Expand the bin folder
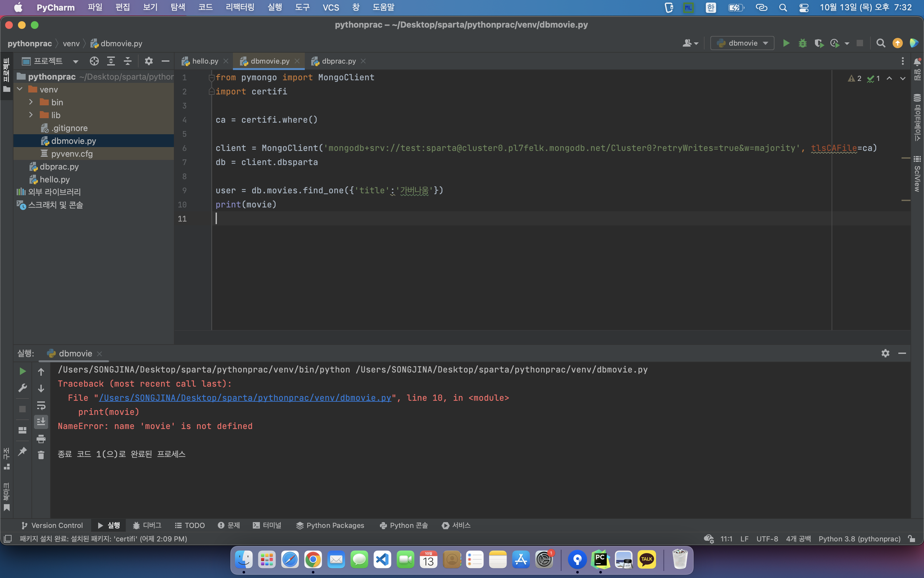 (x=31, y=102)
